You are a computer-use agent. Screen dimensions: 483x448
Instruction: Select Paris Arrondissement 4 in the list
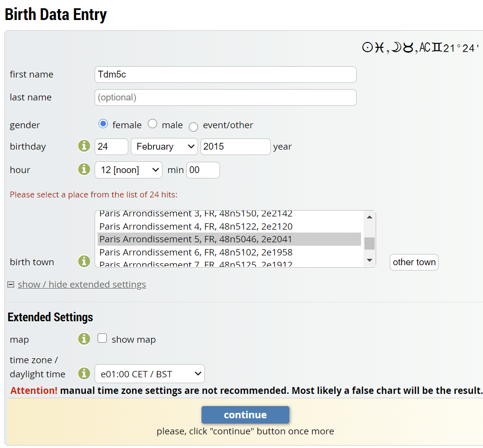pyautogui.click(x=229, y=227)
